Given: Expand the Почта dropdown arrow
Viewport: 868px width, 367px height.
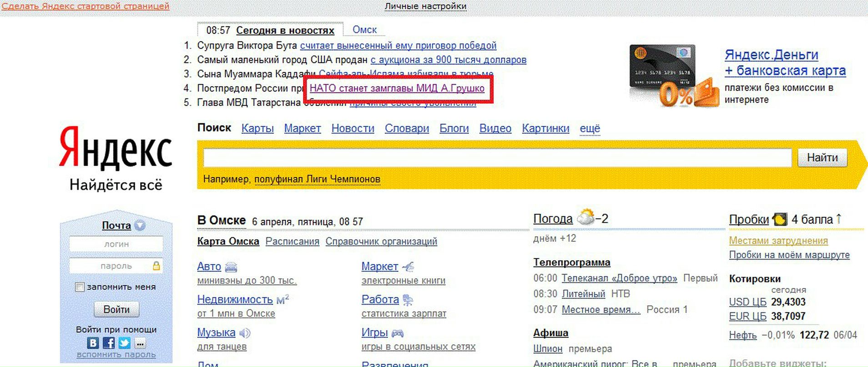Looking at the screenshot, I should click(x=140, y=225).
